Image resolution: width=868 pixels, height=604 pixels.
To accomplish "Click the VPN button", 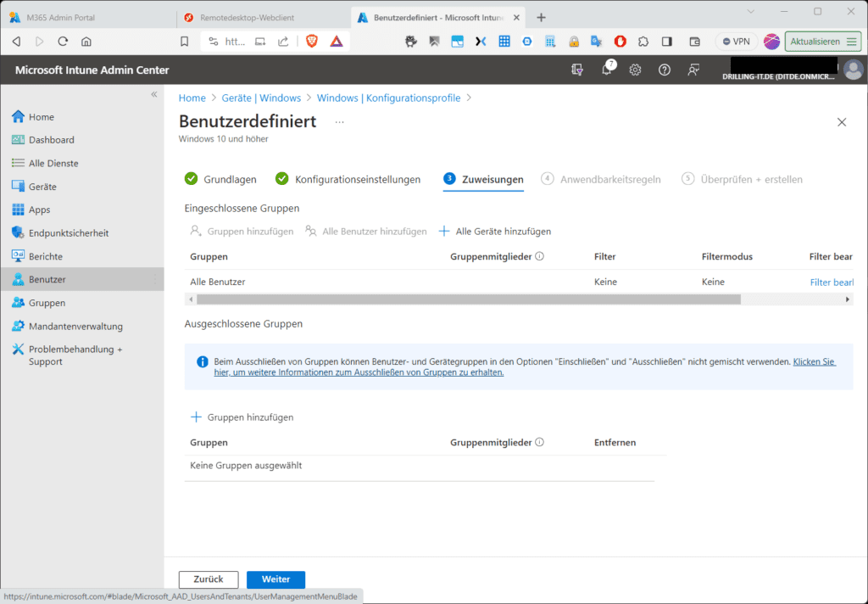I will point(737,42).
